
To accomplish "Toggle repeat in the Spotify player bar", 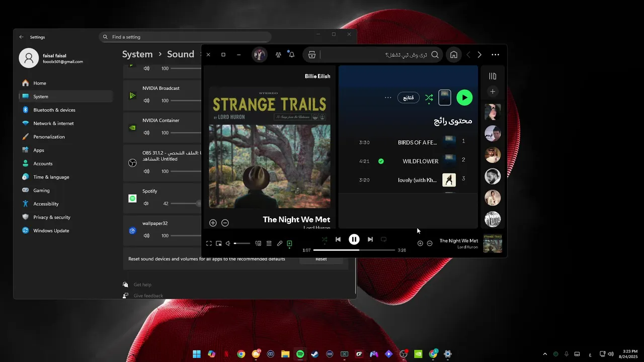I will (x=383, y=239).
